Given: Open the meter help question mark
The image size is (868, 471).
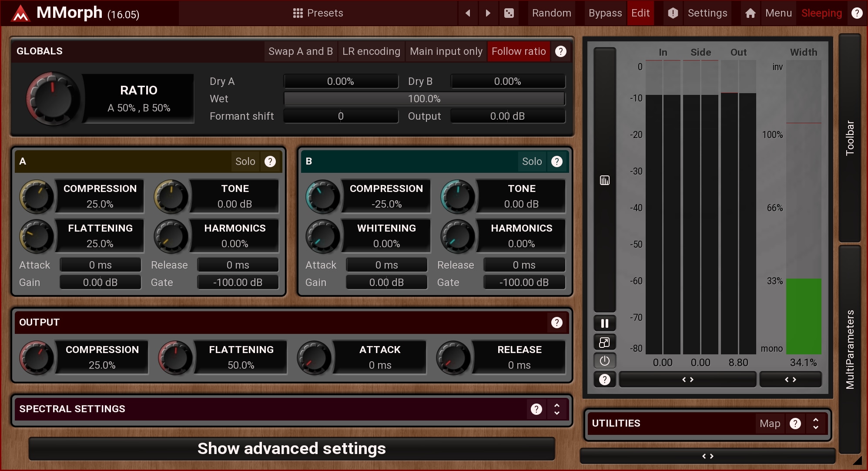Looking at the screenshot, I should point(604,380).
